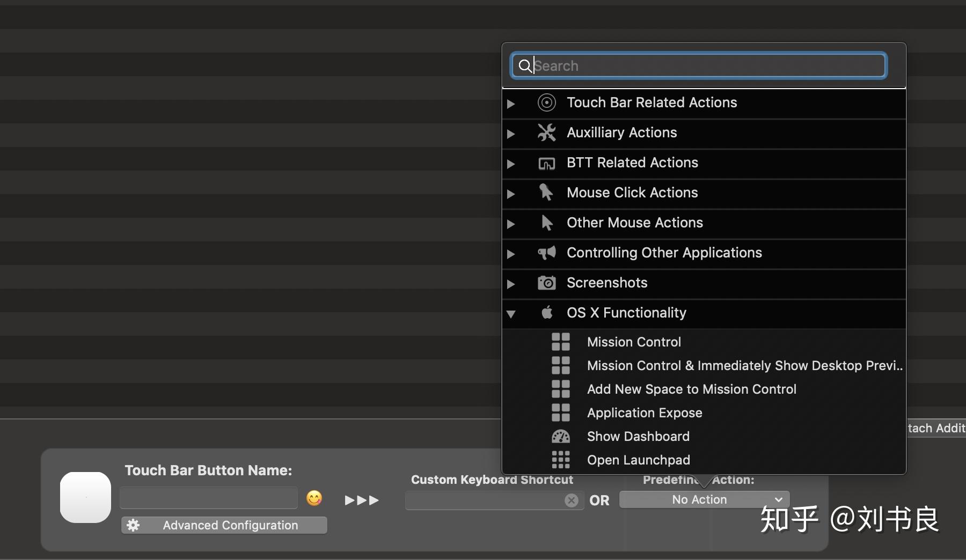Image resolution: width=966 pixels, height=560 pixels.
Task: Click the Apple logo icon for OS X Functionality
Action: point(547,312)
